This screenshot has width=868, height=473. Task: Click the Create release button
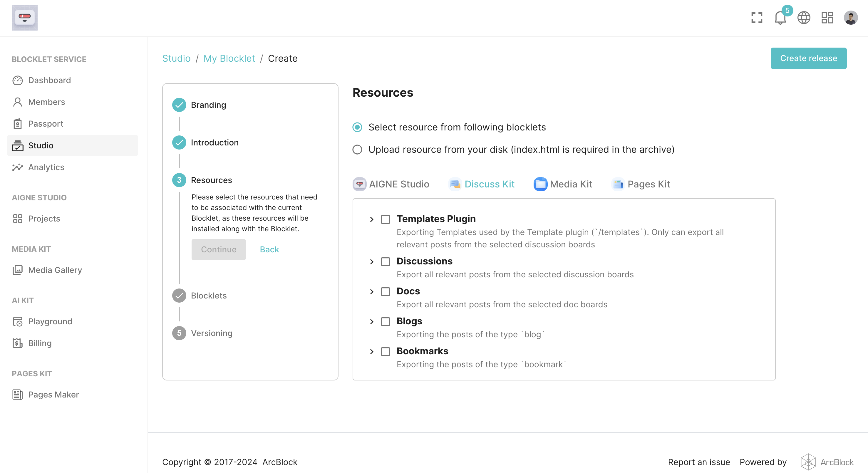coord(808,58)
